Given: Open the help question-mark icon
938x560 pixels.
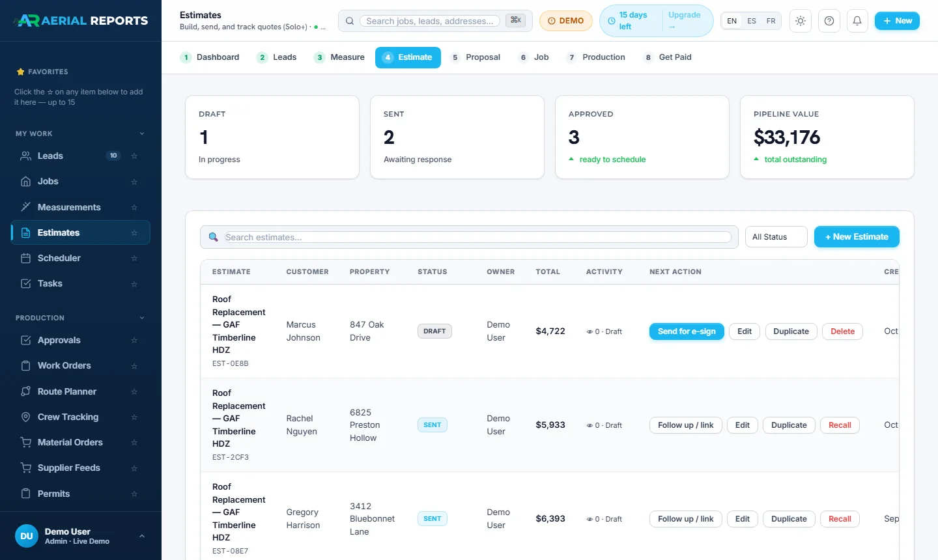Looking at the screenshot, I should click(829, 21).
